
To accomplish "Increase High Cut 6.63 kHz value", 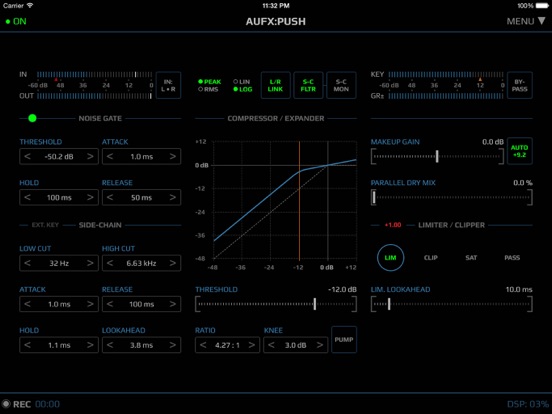I will point(172,263).
